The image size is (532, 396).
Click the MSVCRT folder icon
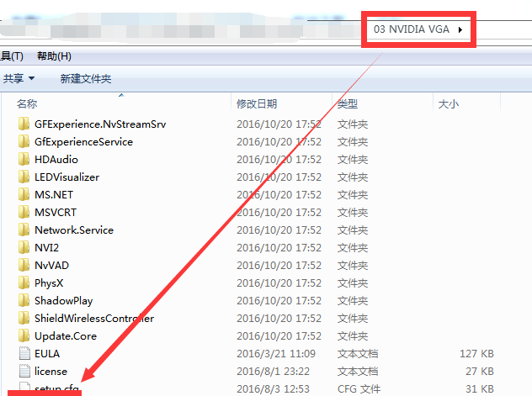point(24,212)
